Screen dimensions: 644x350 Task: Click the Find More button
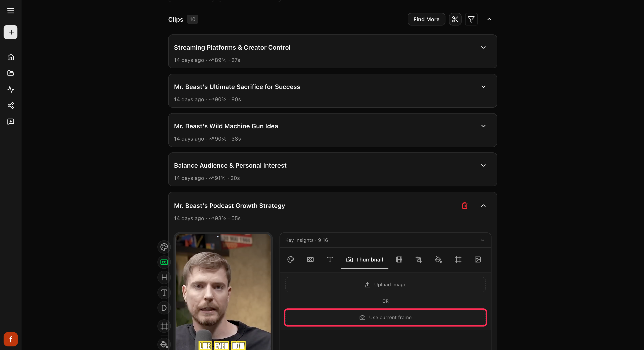point(426,19)
